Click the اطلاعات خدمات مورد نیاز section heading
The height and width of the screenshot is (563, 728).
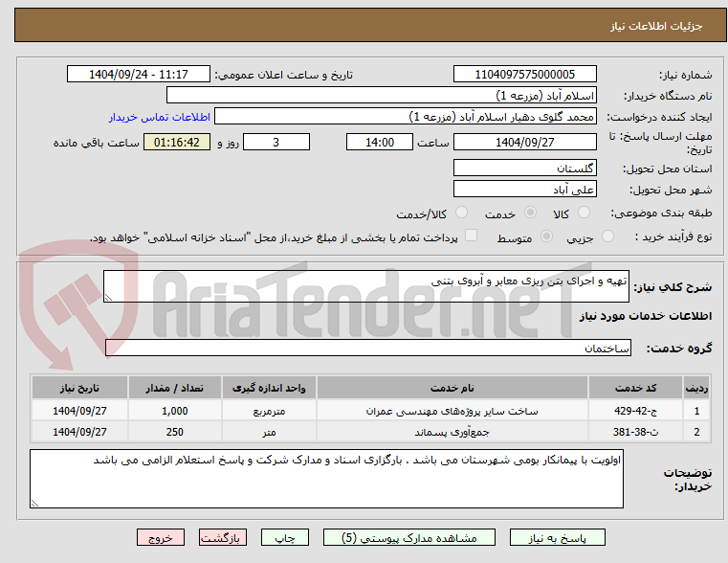[x=646, y=316]
